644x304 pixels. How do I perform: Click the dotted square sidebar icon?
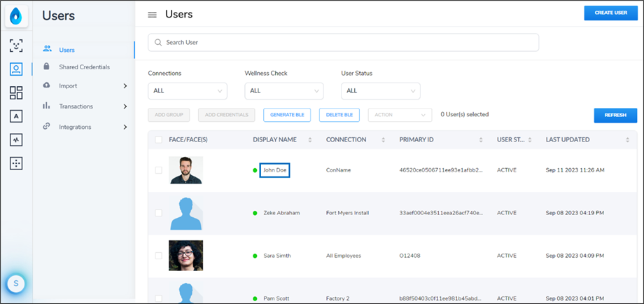pyautogui.click(x=16, y=163)
